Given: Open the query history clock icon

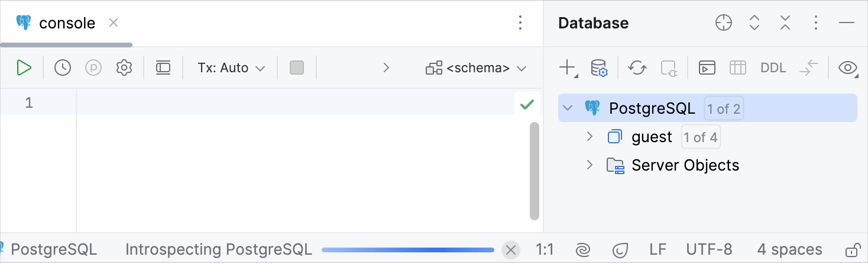Looking at the screenshot, I should [62, 68].
